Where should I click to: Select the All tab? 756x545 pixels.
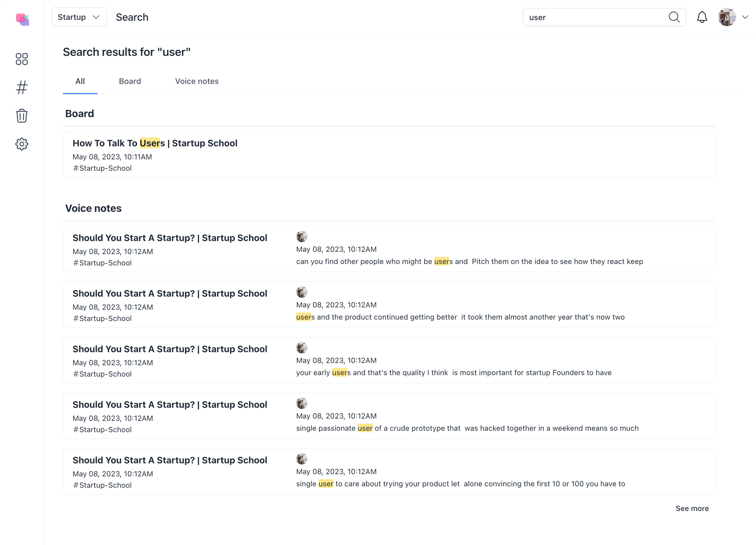pos(80,81)
